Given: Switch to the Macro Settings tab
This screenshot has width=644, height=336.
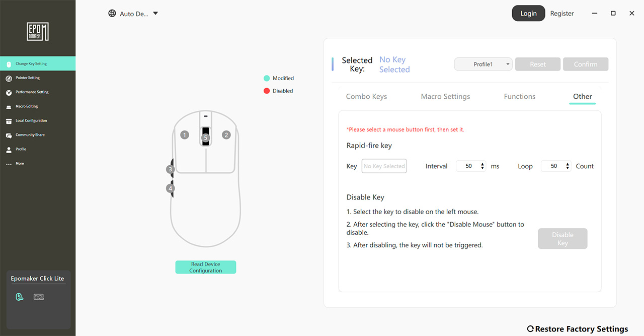Looking at the screenshot, I should point(445,96).
